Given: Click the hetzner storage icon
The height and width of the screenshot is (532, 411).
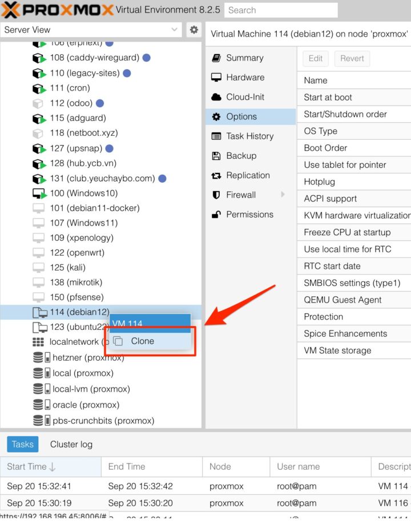Looking at the screenshot, I should click(39, 358).
